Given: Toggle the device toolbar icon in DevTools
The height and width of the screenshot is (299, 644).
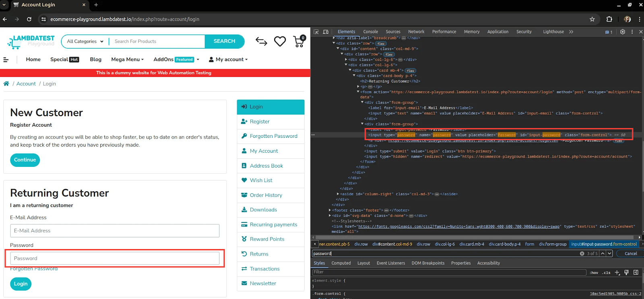Looking at the screenshot, I should pyautogui.click(x=326, y=32).
